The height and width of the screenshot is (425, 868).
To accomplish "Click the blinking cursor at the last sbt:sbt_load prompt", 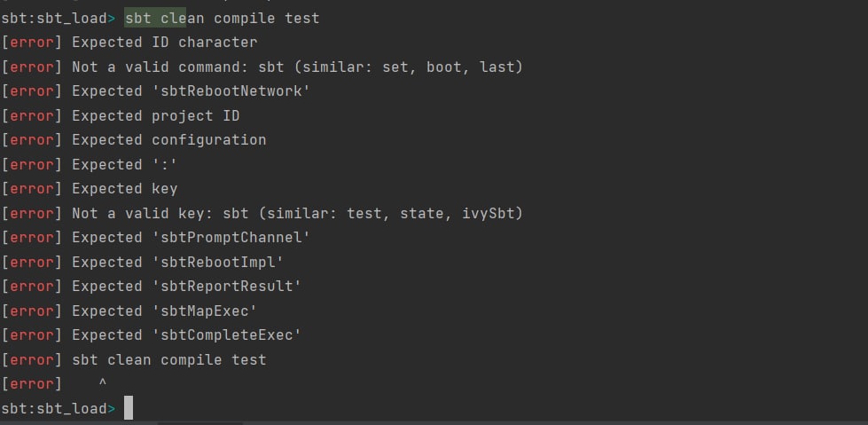I will (129, 408).
